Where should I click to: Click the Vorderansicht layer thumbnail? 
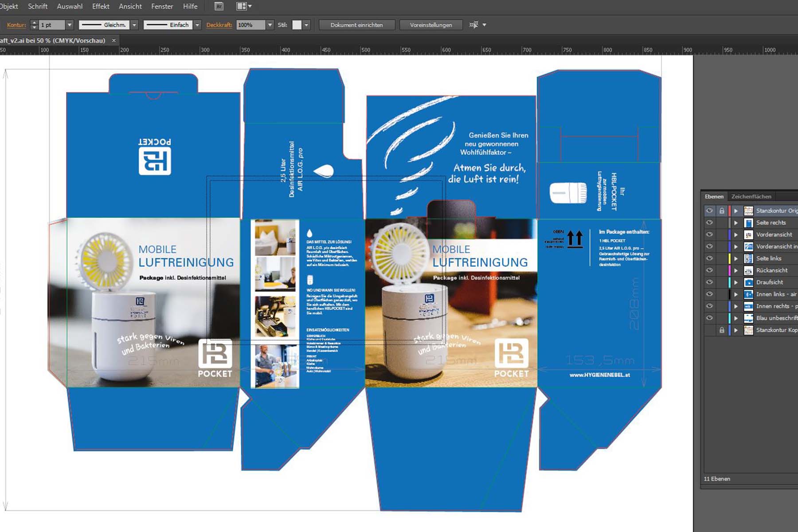(x=748, y=235)
